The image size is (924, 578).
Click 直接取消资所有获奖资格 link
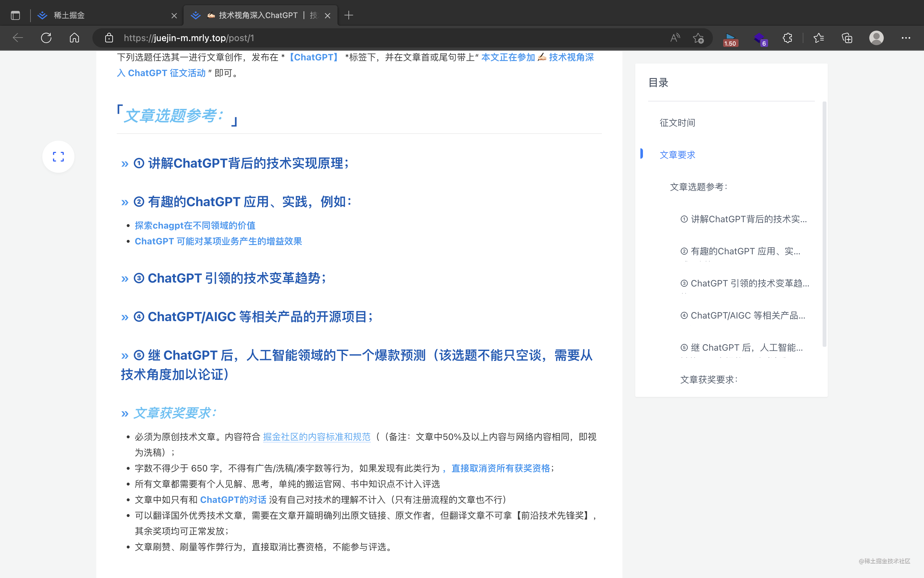tap(501, 468)
